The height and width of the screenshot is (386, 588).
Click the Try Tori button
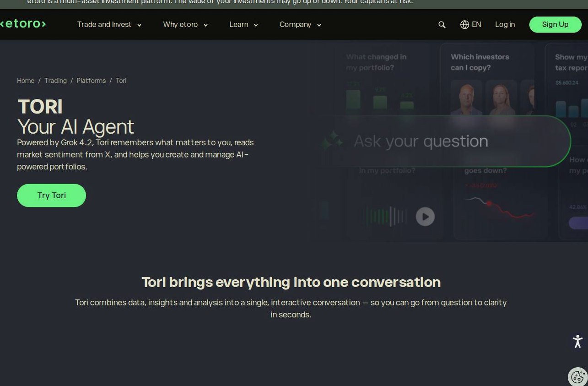[x=51, y=196]
